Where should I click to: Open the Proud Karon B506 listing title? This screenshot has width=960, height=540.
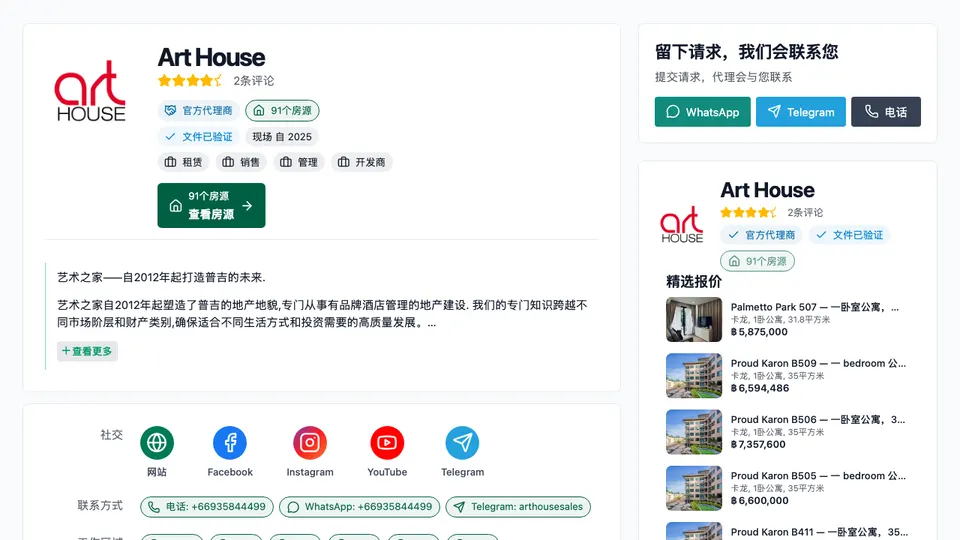click(818, 420)
